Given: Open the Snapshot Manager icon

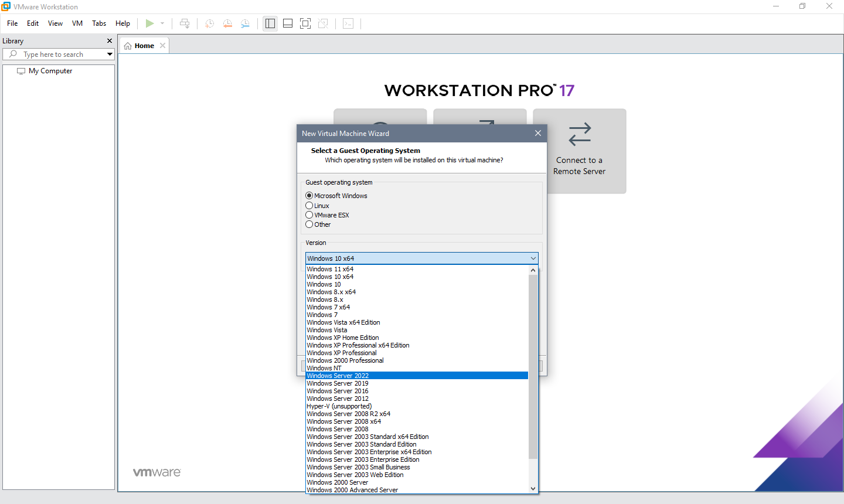Looking at the screenshot, I should click(245, 23).
